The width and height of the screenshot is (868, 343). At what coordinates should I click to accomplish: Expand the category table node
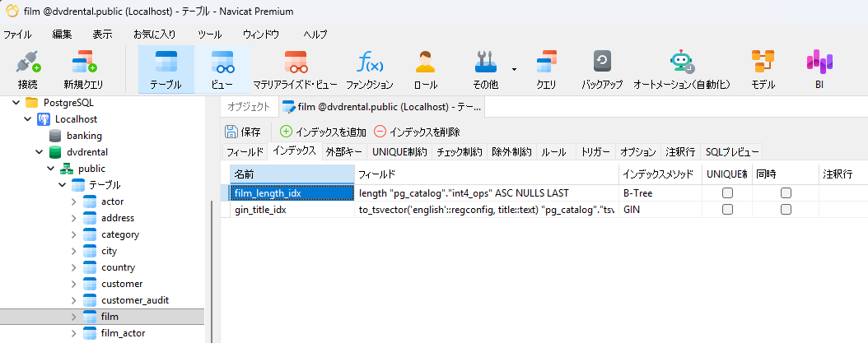(73, 234)
